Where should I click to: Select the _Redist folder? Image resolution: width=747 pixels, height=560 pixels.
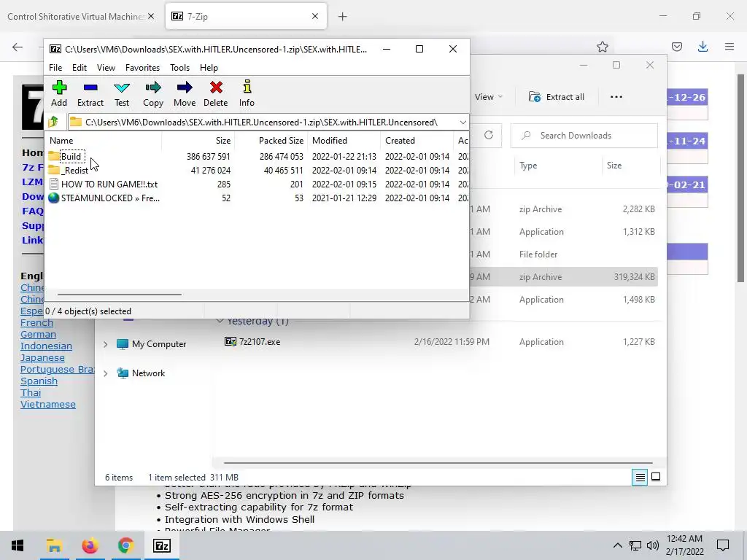click(x=69, y=170)
